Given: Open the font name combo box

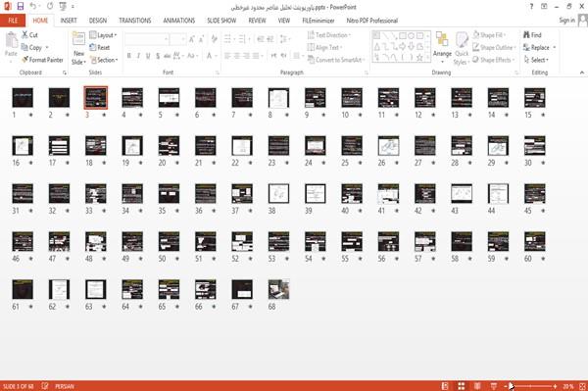Looking at the screenshot, I should (x=147, y=39).
